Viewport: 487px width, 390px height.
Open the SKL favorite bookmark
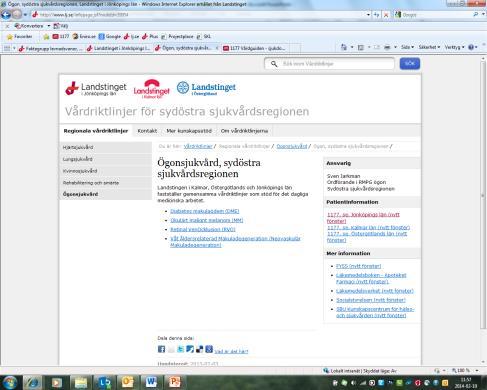pos(204,36)
